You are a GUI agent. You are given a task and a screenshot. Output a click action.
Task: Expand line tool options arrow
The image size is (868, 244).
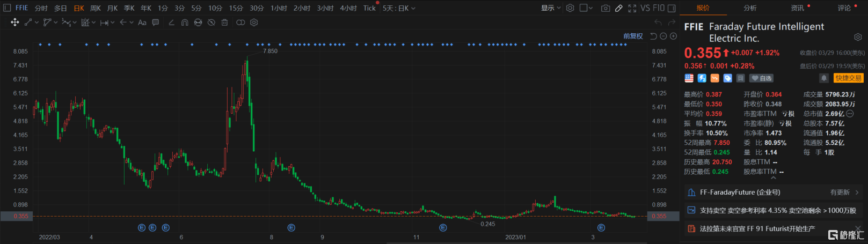[37, 23]
